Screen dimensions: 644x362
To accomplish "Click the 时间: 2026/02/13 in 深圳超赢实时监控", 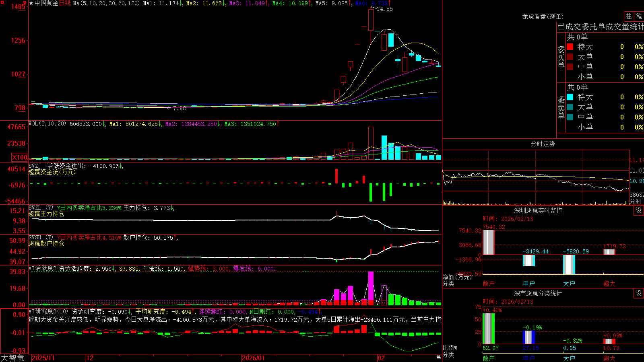I will click(x=508, y=219).
